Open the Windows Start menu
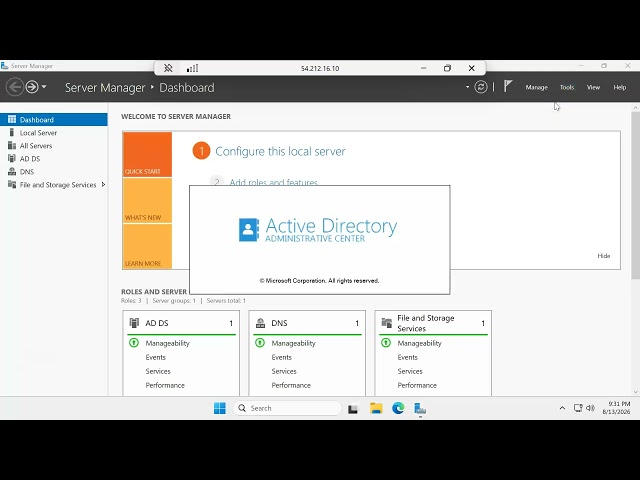The width and height of the screenshot is (640, 480). [220, 408]
